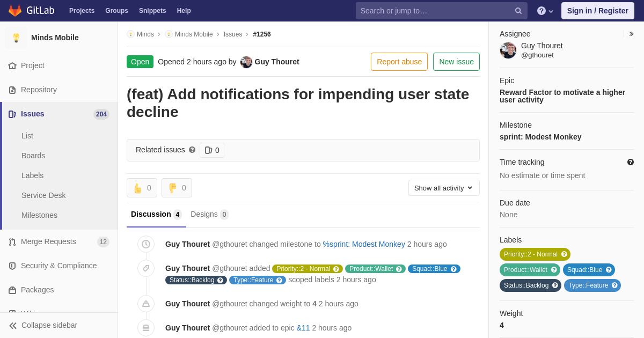Click the clock icon of the milestone activity
Screen dimensions: 644x338
point(146,244)
